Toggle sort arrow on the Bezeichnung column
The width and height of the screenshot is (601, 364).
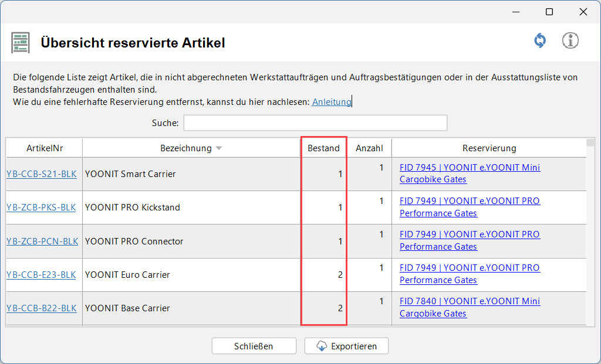click(x=219, y=148)
